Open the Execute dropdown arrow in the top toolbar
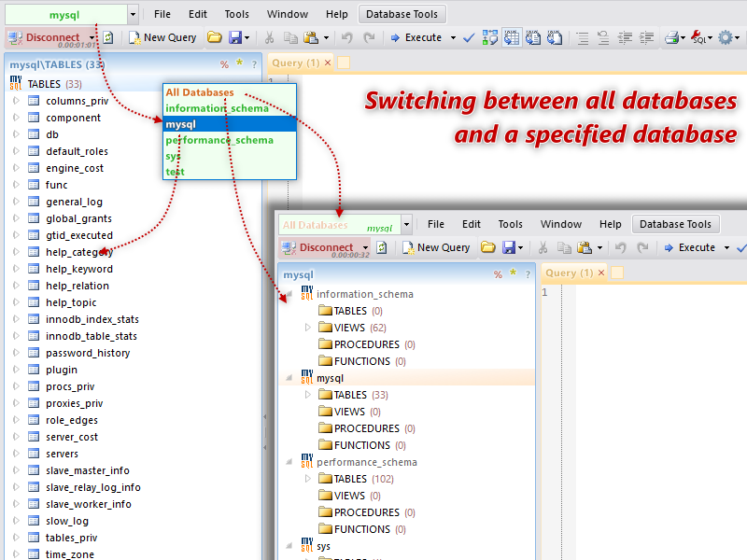The height and width of the screenshot is (560, 747). point(453,37)
